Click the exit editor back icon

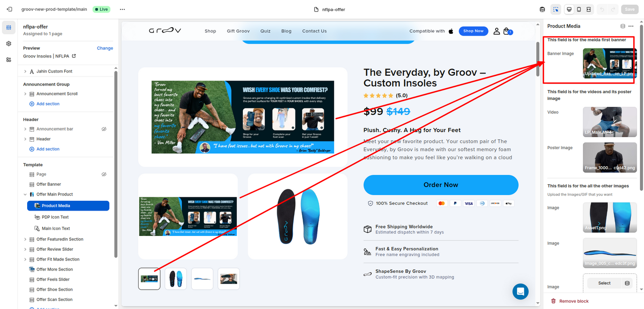click(x=10, y=9)
